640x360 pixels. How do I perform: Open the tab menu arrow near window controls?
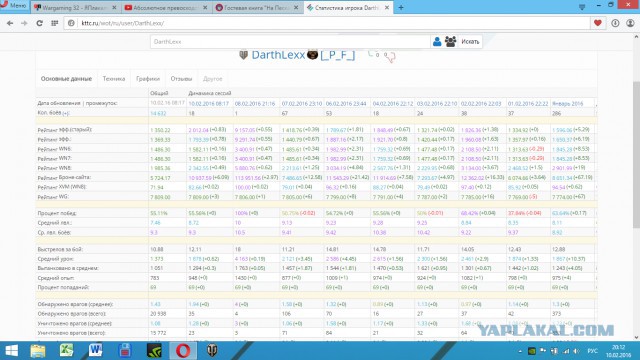(x=582, y=7)
